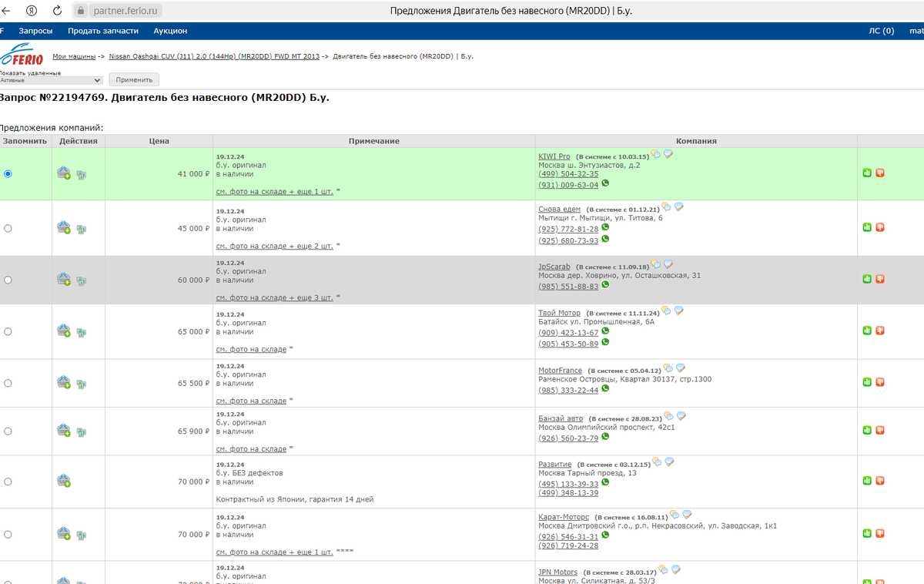Open ЛС (0) private messages
This screenshot has width=924, height=584.
(882, 31)
